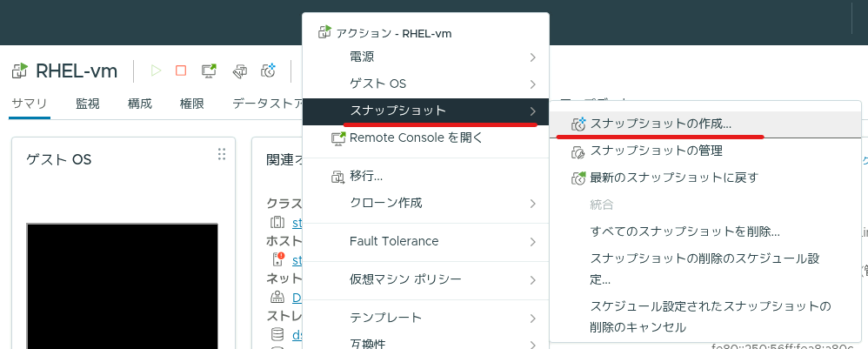
Task: Click the revert icon beside 最新のスナップショットに戻す
Action: [578, 178]
